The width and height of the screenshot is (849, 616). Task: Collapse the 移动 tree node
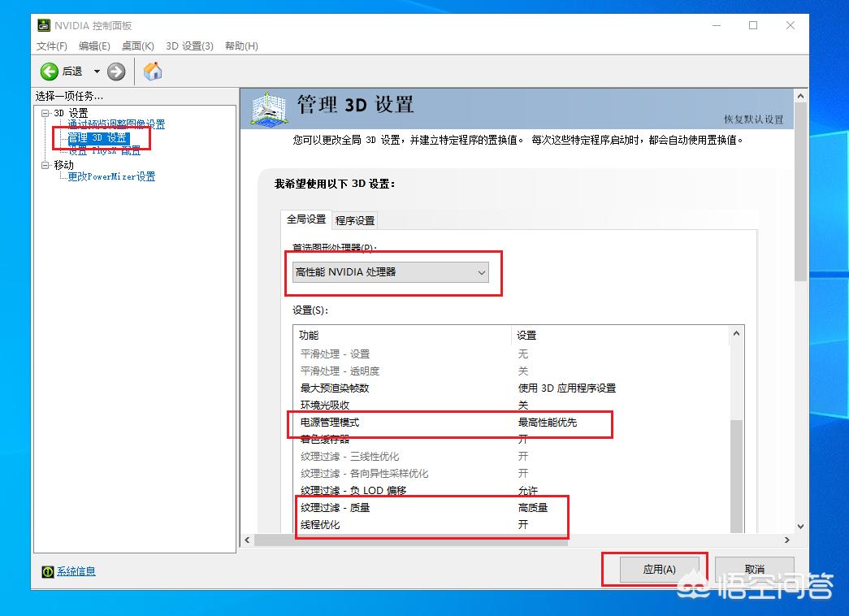point(45,165)
